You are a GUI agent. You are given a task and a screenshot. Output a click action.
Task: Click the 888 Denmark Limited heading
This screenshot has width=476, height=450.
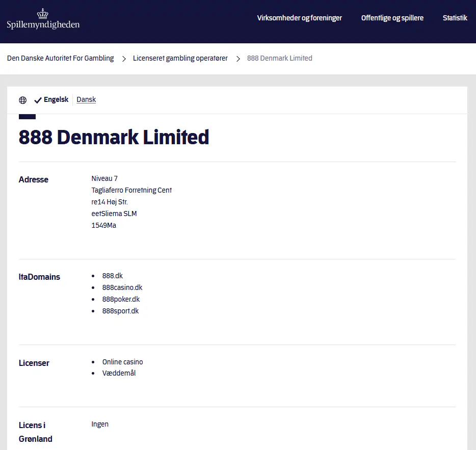click(114, 137)
